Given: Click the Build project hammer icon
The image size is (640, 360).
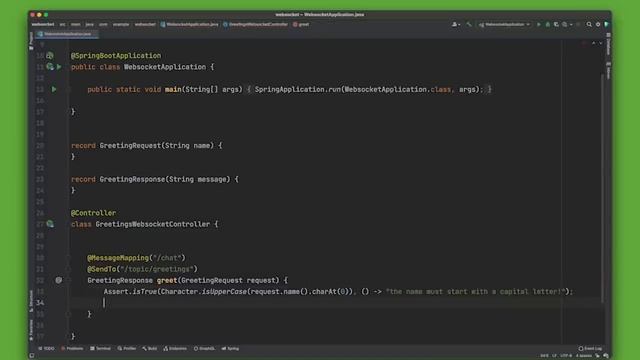Looking at the screenshot, I should (469, 24).
